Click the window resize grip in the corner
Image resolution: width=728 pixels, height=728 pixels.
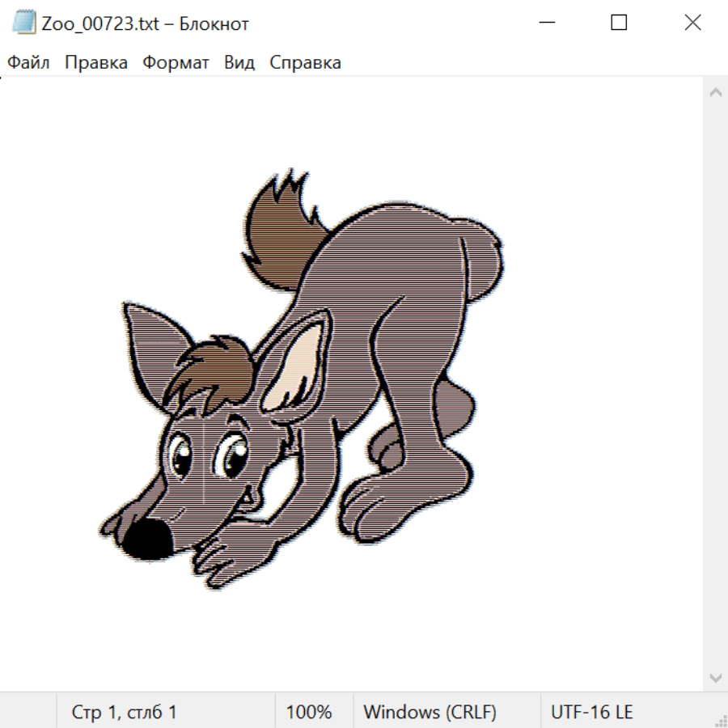720,720
